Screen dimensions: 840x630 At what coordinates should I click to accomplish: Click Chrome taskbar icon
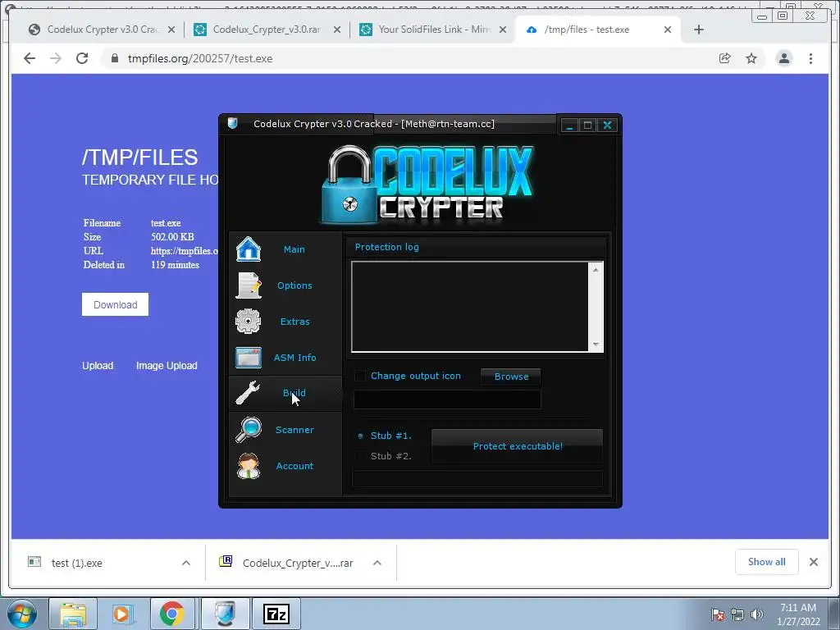click(x=171, y=614)
